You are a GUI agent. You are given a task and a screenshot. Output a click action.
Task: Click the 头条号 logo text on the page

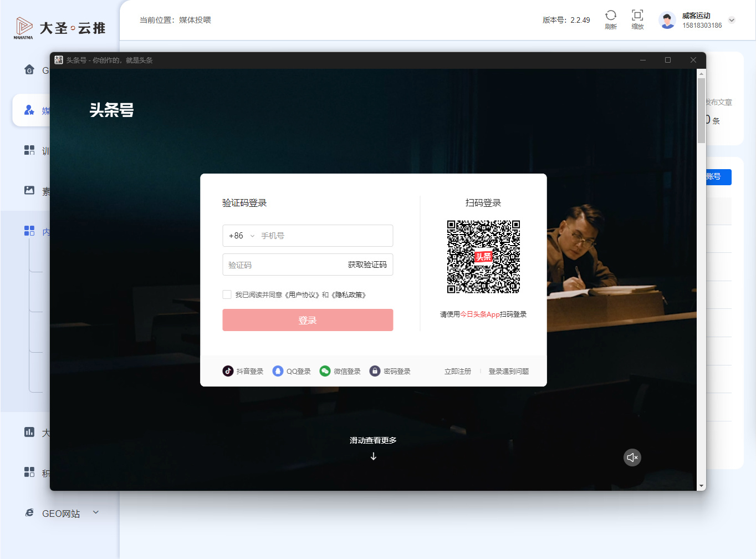(x=112, y=110)
